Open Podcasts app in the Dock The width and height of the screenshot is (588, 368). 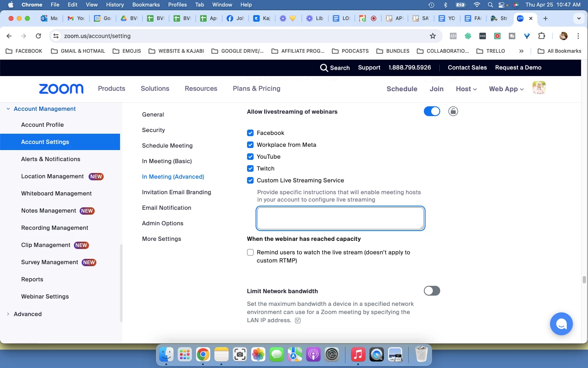pyautogui.click(x=313, y=354)
